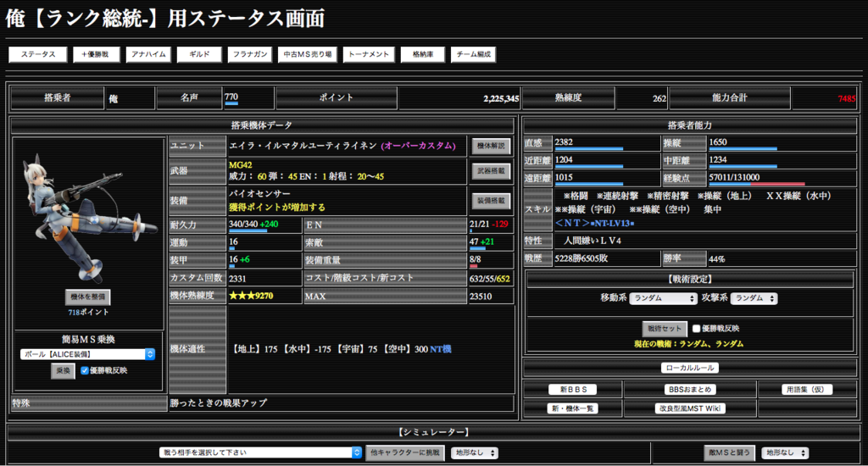The image size is (868, 466).
Task: Click the 勝ったときの戦果アップ special text
Action: 219,403
